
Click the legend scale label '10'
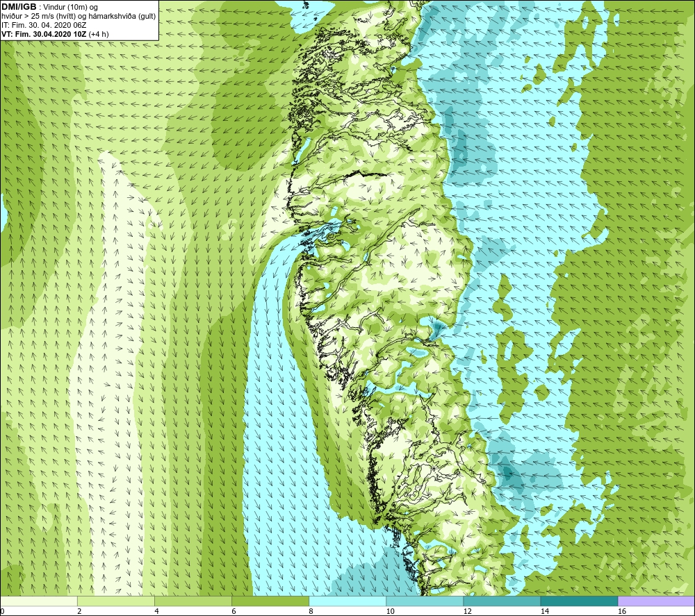click(x=390, y=611)
